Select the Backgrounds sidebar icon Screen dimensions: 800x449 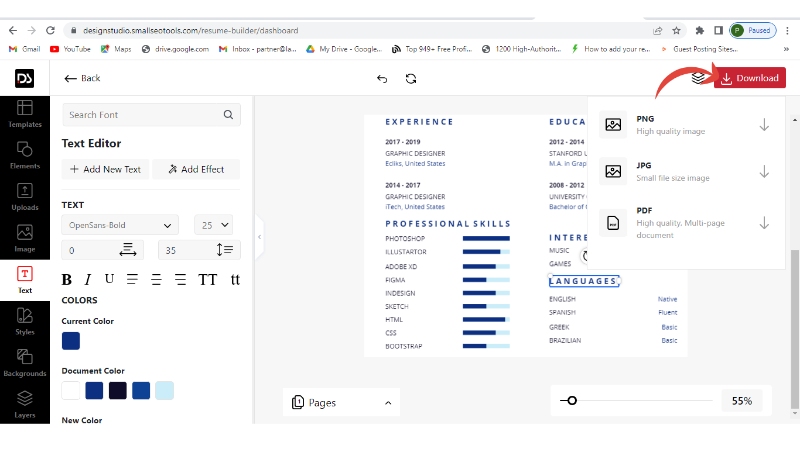(25, 361)
